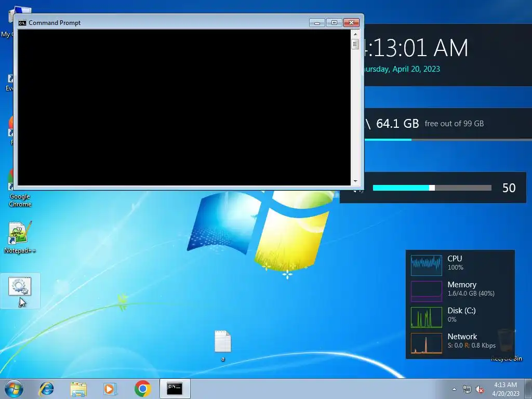
Task: Click the Network S: 0.0 R: 0.8 Kbps text
Action: click(x=472, y=345)
